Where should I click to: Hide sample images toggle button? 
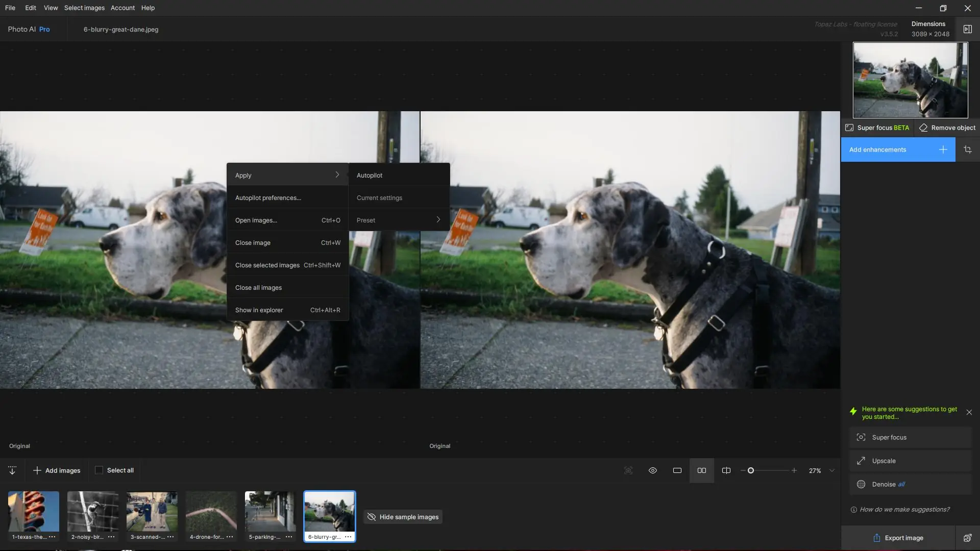click(x=403, y=517)
